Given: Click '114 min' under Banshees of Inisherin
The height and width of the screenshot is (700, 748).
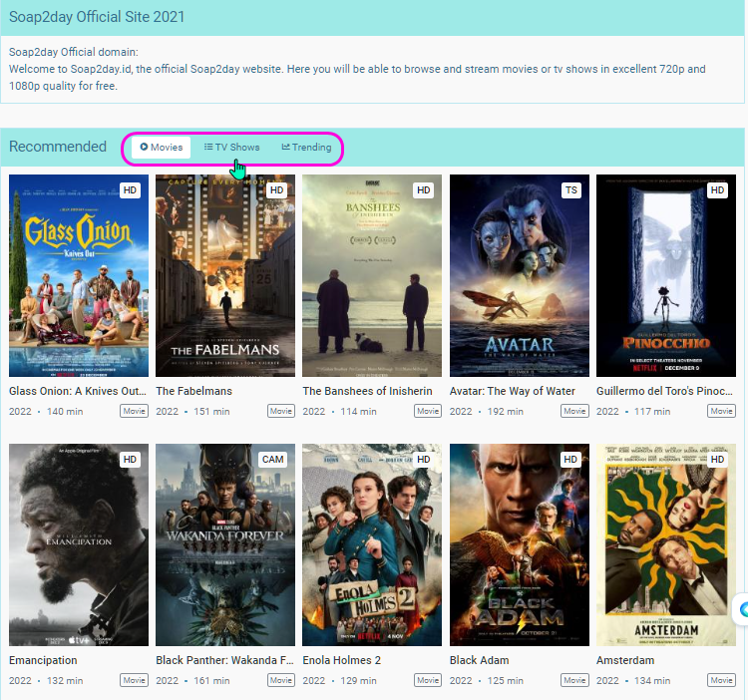Looking at the screenshot, I should (358, 412).
